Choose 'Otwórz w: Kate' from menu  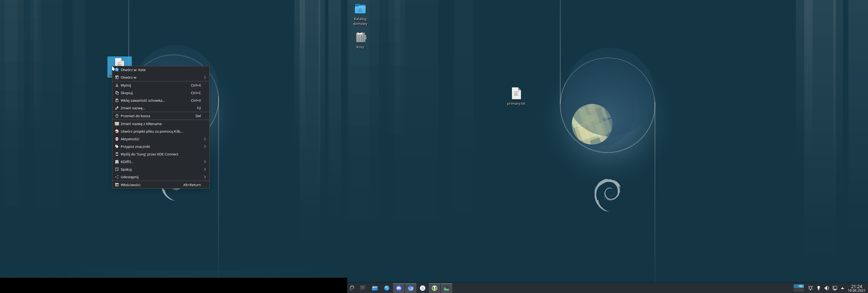133,70
